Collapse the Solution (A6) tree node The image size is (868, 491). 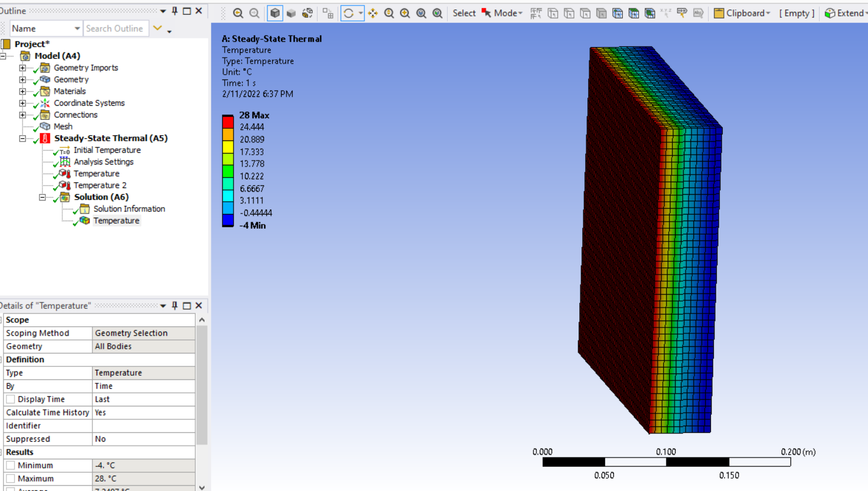tap(42, 197)
